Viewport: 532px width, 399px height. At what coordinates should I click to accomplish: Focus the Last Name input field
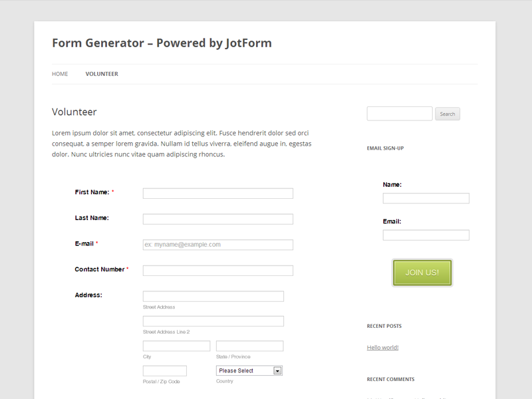(x=217, y=219)
